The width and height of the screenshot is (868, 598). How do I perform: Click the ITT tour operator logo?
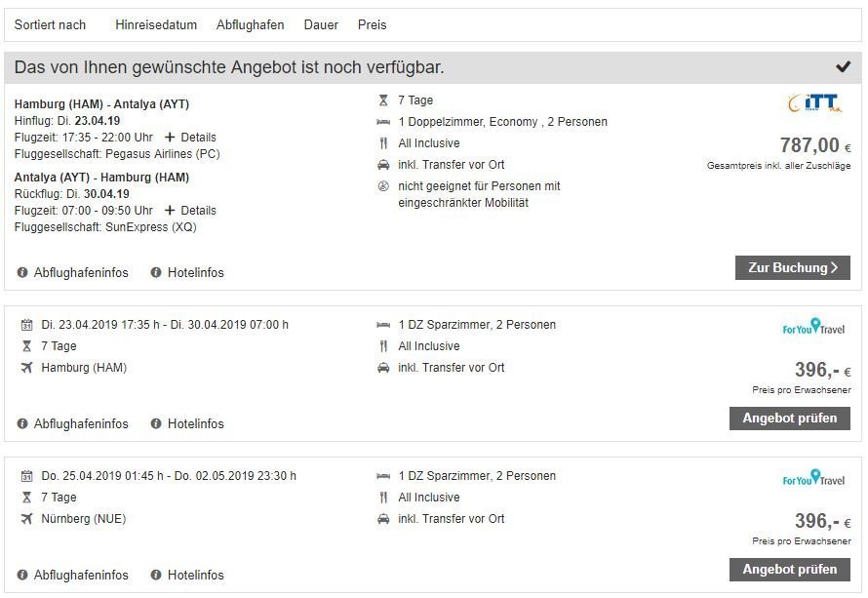click(x=812, y=102)
